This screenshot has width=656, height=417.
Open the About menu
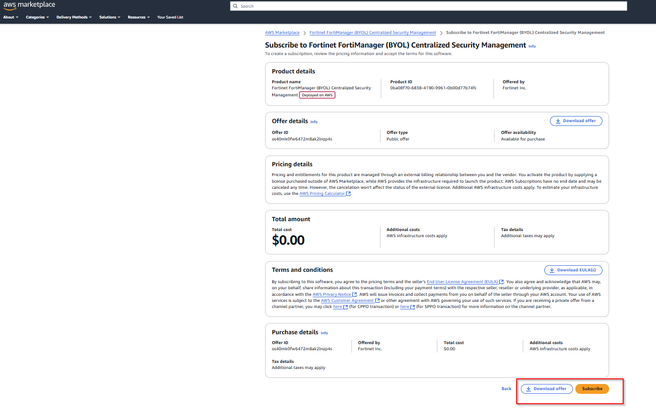pos(10,17)
